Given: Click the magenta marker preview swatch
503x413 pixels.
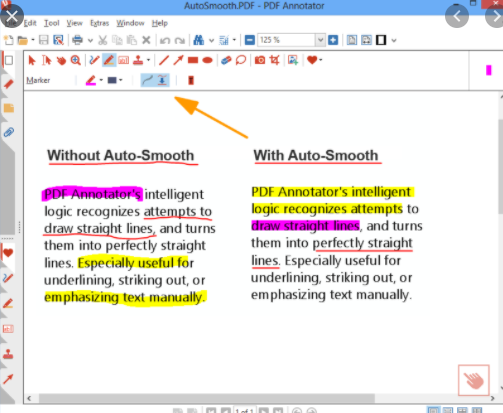Looking at the screenshot, I should [489, 70].
